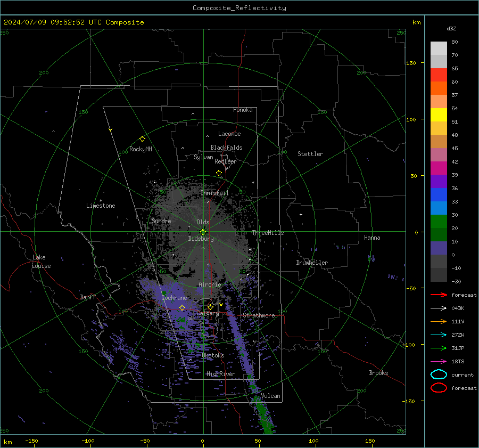Click the dBZ legend heading
Viewport: 479px width, 448px height.
451,28
